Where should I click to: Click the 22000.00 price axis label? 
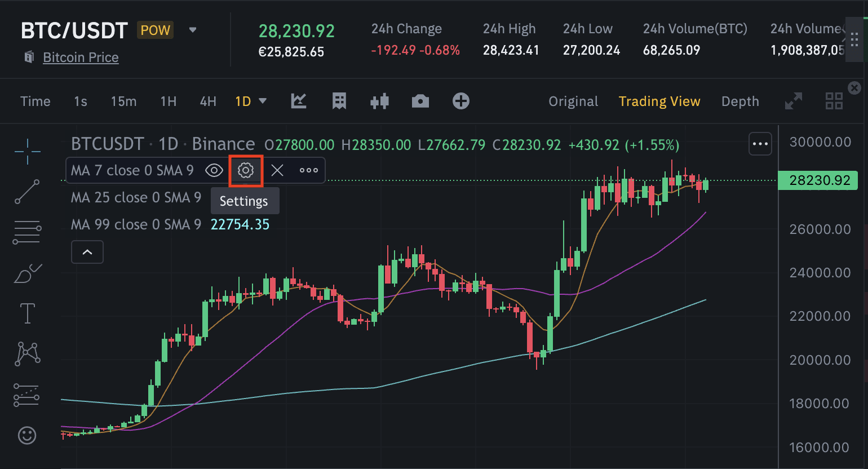[x=820, y=316]
